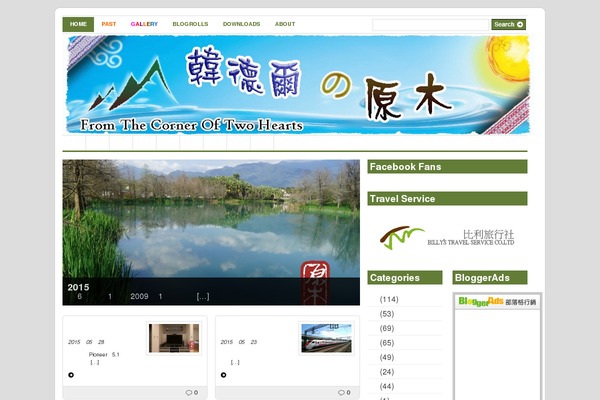Click the date 2015 05 23 on post card
The width and height of the screenshot is (600, 400).
[x=239, y=342]
